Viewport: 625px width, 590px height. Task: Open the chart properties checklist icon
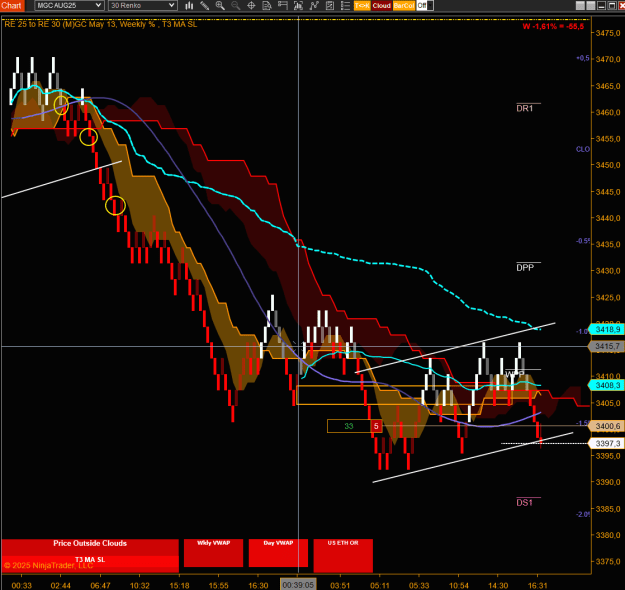330,6
